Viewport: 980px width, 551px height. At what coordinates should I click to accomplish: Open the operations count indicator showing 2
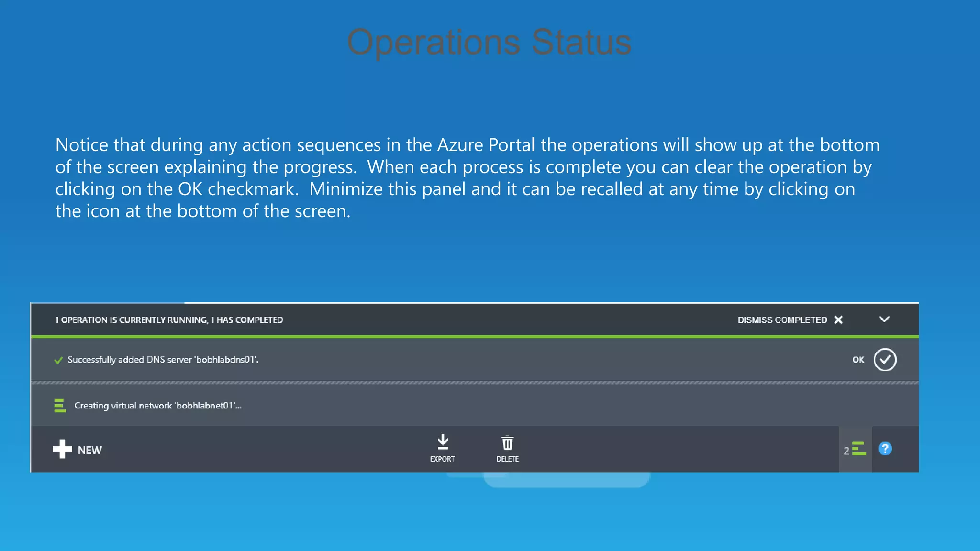click(x=855, y=449)
